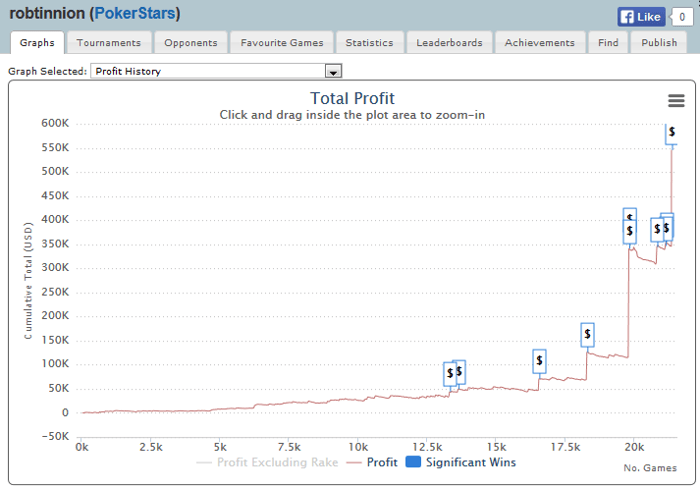This screenshot has width=700, height=488.
Task: Click the zoom-in instruction subtitle text
Action: point(352,115)
